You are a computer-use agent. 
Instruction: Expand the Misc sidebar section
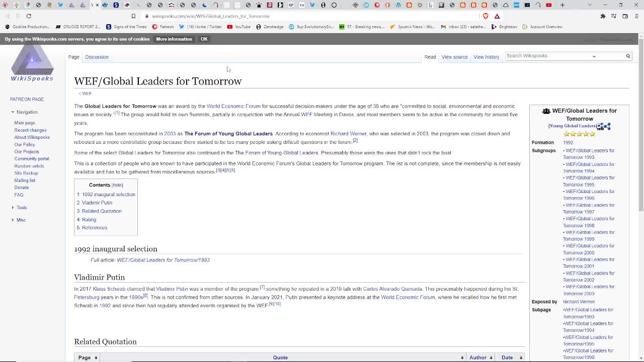19,220
